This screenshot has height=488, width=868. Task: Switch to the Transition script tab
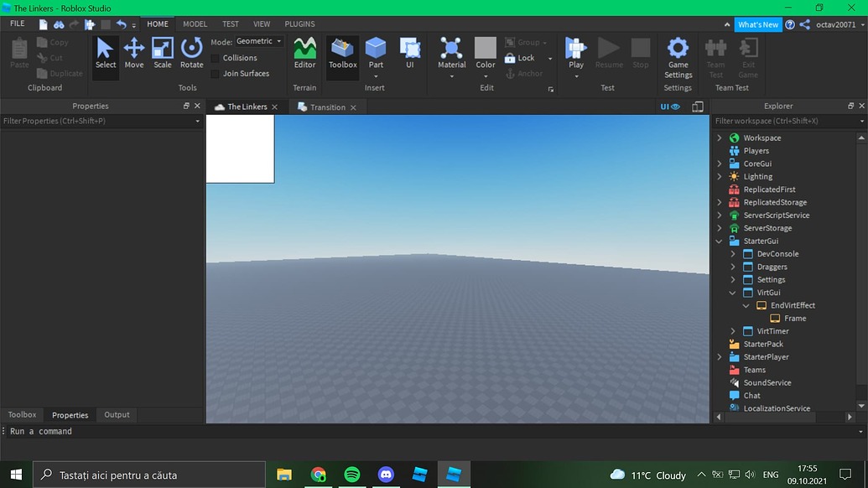point(327,107)
